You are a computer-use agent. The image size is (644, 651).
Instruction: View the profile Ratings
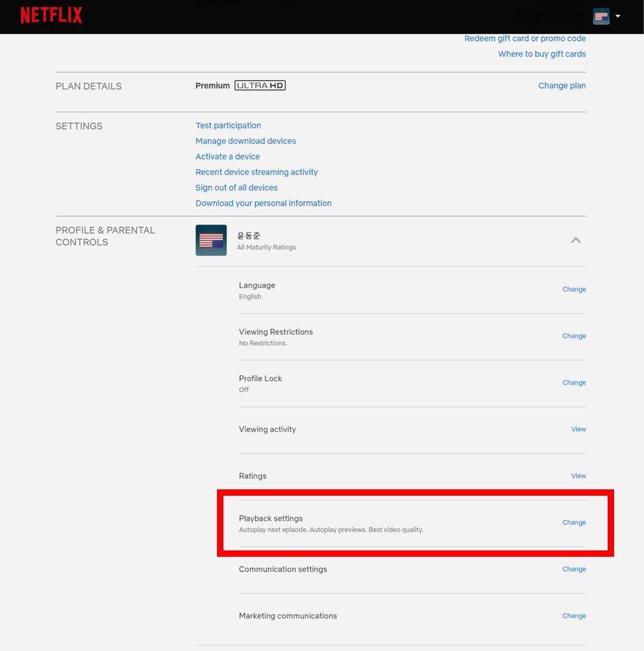tap(578, 476)
